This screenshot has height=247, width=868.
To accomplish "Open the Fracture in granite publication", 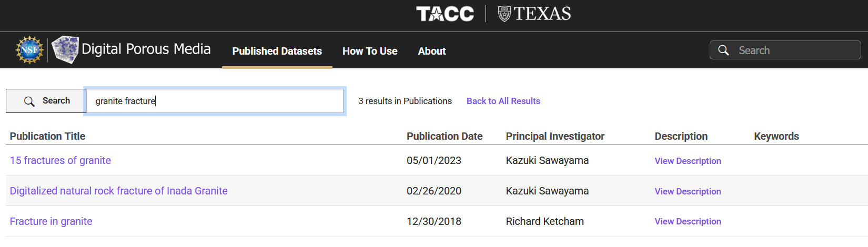I will (51, 221).
